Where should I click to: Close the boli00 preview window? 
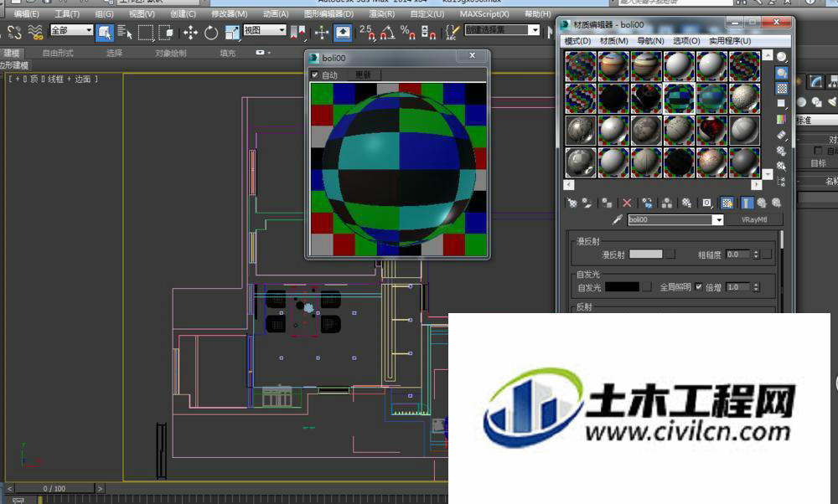(x=472, y=55)
